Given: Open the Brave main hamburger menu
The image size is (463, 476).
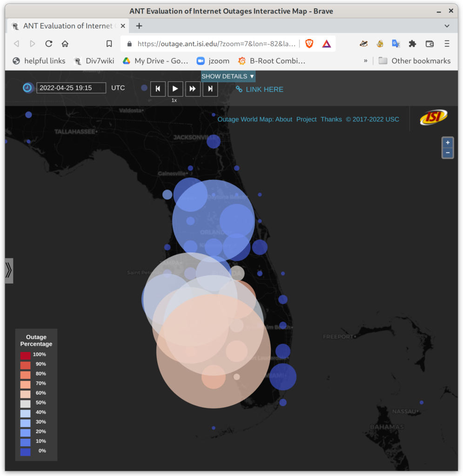Looking at the screenshot, I should (x=447, y=44).
